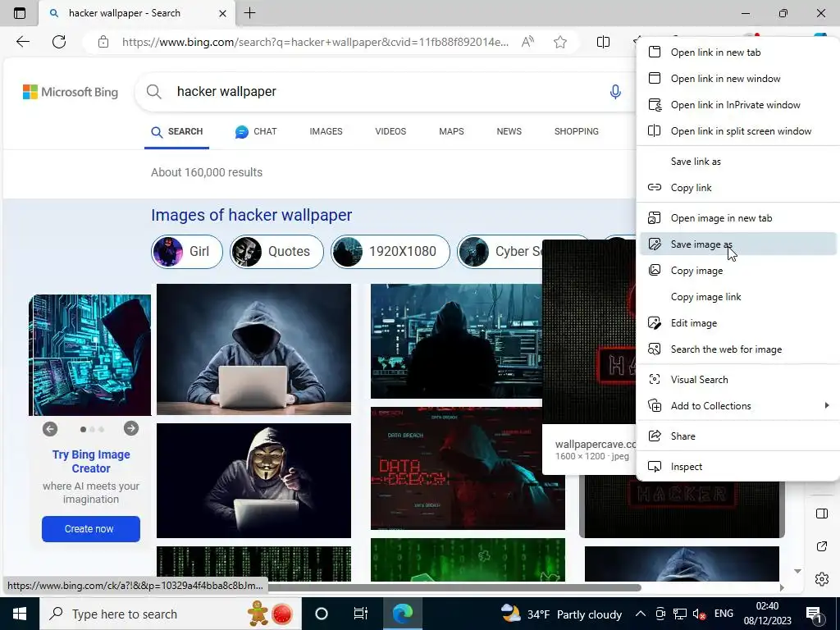Add page to favorites with star icon

(x=559, y=42)
